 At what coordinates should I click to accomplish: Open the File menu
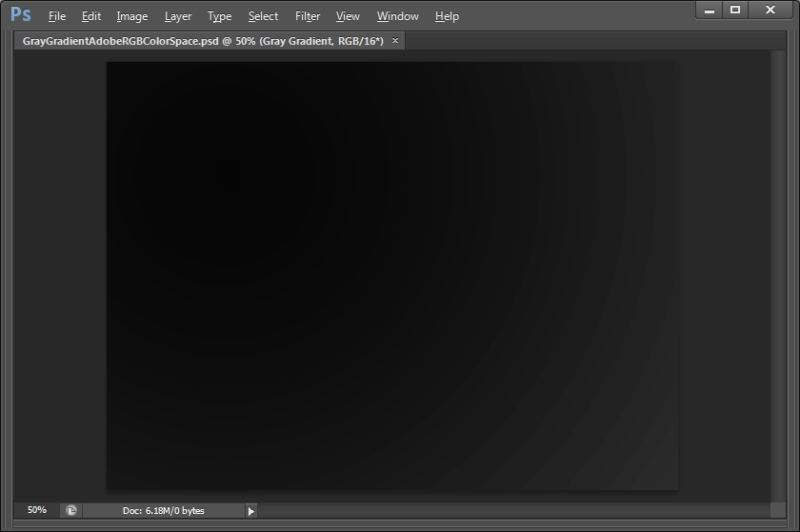coord(57,16)
